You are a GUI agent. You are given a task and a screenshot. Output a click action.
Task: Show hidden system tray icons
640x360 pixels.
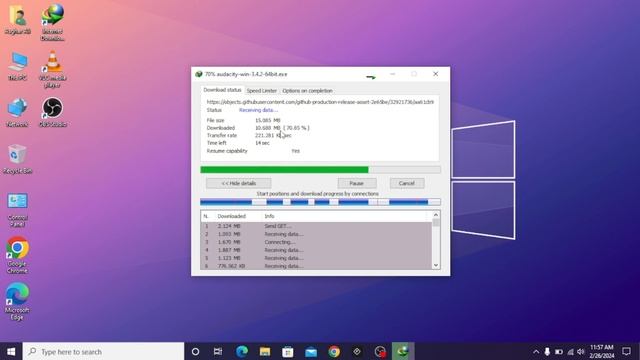536,352
